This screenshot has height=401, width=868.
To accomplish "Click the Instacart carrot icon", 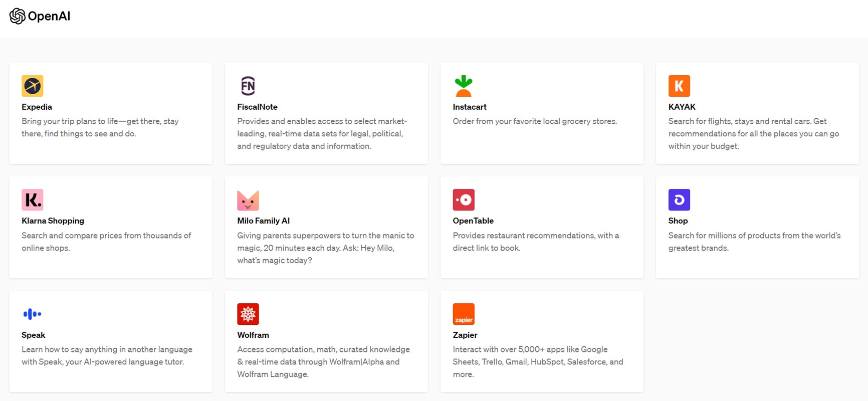I will (464, 86).
